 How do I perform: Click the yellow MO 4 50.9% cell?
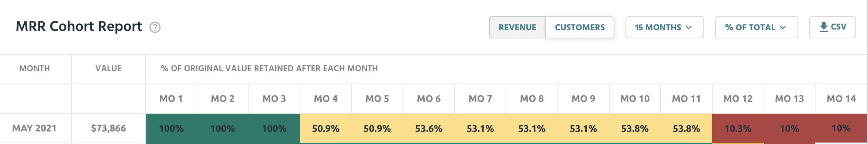pos(326,128)
